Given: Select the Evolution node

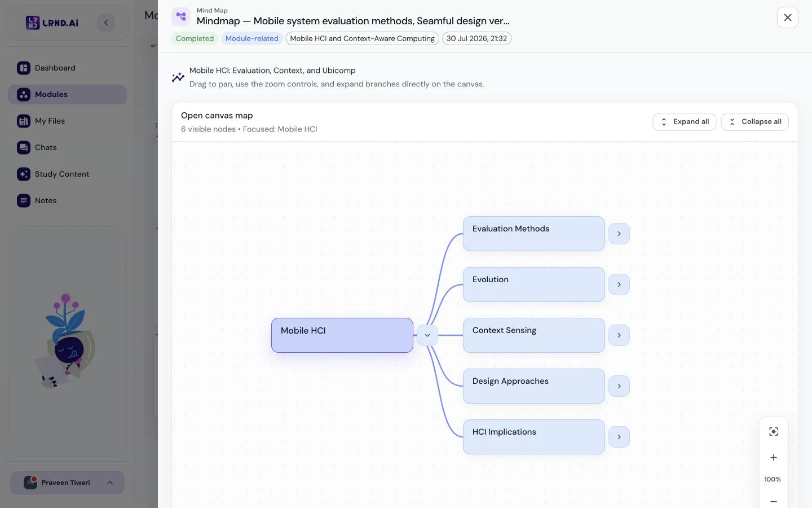Looking at the screenshot, I should click(x=534, y=284).
